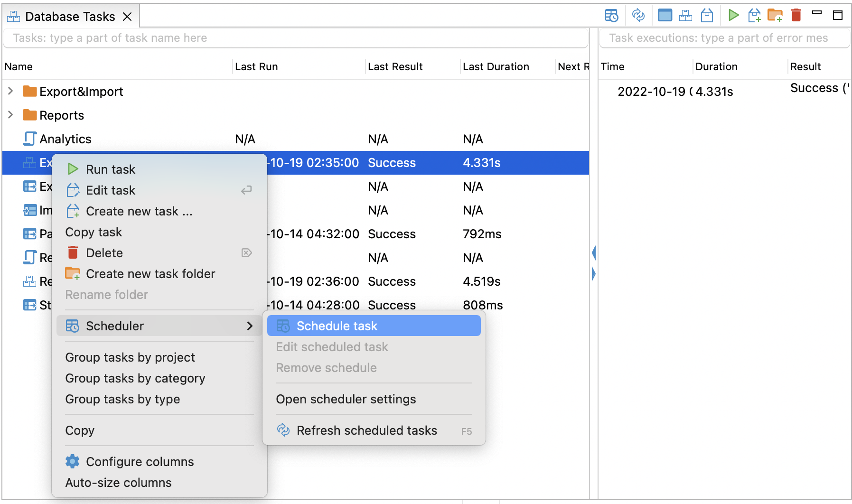Screen dimensions: 852x504
Task: Expand the Reports folder
Action: tap(10, 115)
